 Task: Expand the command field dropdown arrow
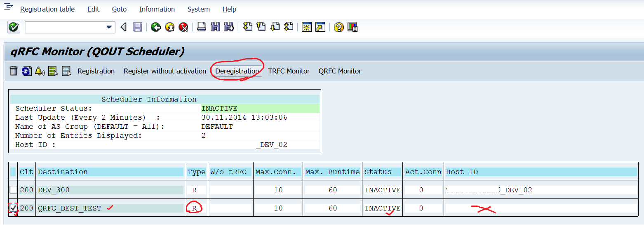(109, 27)
